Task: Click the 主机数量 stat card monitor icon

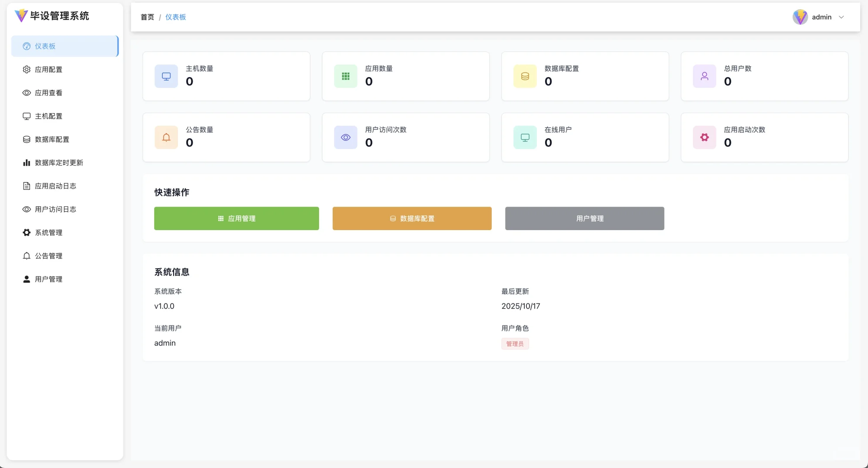Action: pos(166,76)
